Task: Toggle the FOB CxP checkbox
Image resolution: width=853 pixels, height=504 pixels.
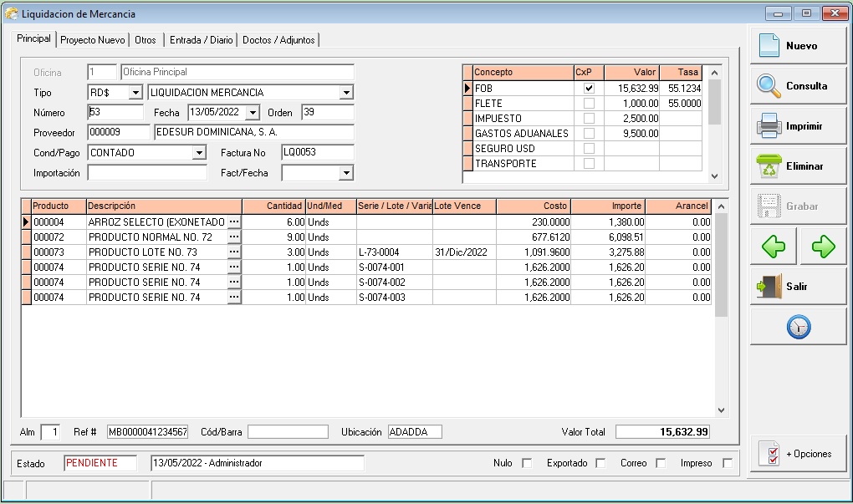Action: (589, 88)
